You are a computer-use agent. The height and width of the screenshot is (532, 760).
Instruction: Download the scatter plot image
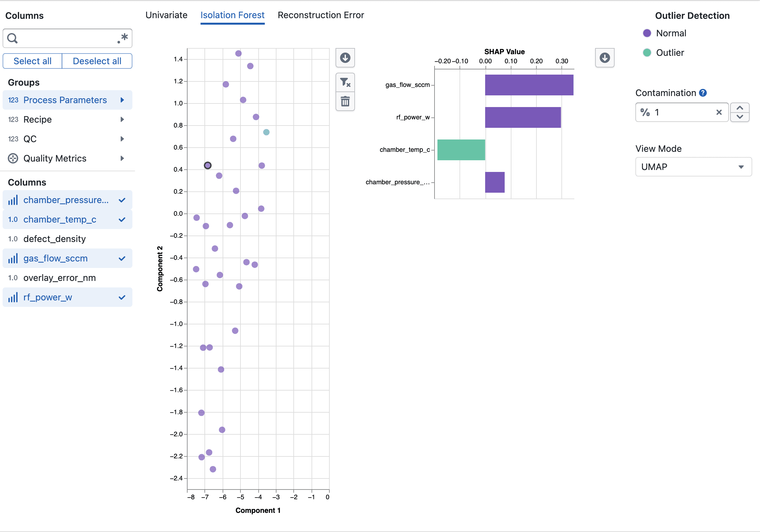(x=345, y=57)
